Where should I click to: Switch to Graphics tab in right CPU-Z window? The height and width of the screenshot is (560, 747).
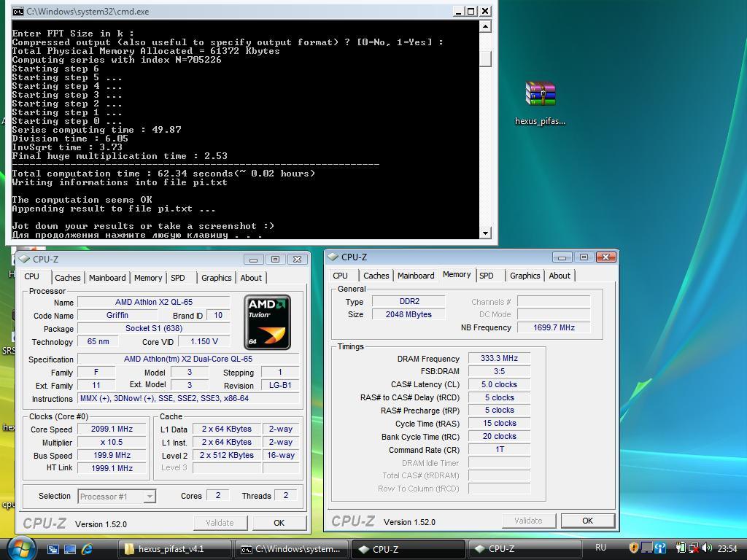click(525, 276)
